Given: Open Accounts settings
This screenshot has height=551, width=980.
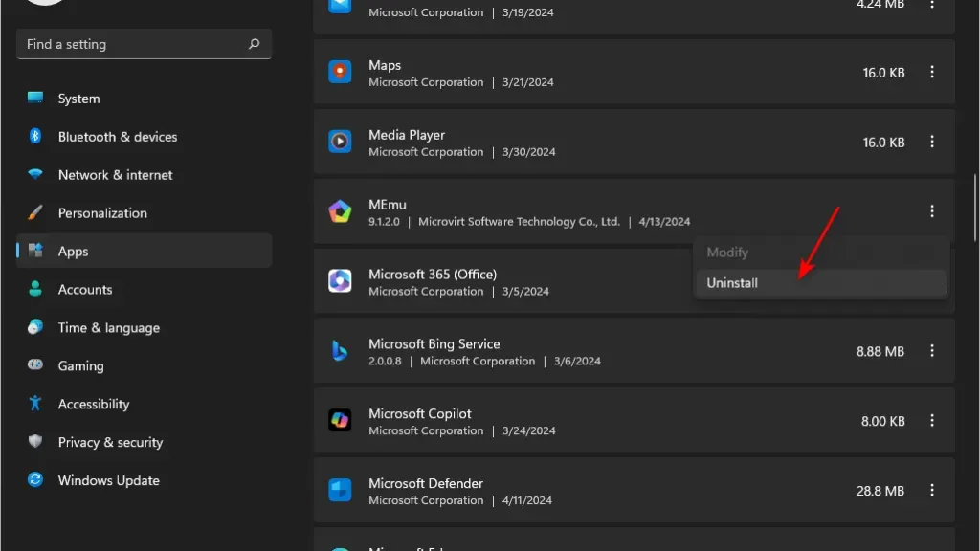Looking at the screenshot, I should pyautogui.click(x=144, y=289).
